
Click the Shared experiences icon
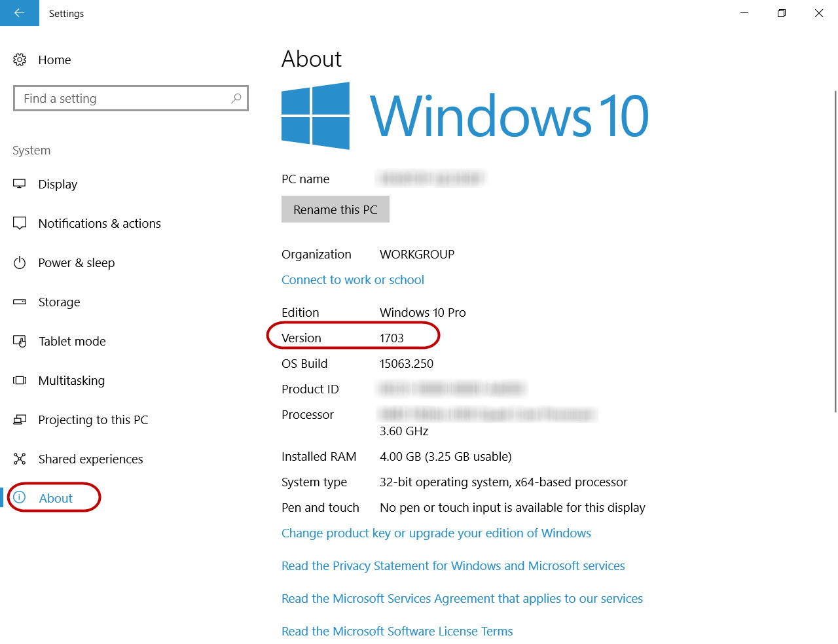click(x=19, y=459)
